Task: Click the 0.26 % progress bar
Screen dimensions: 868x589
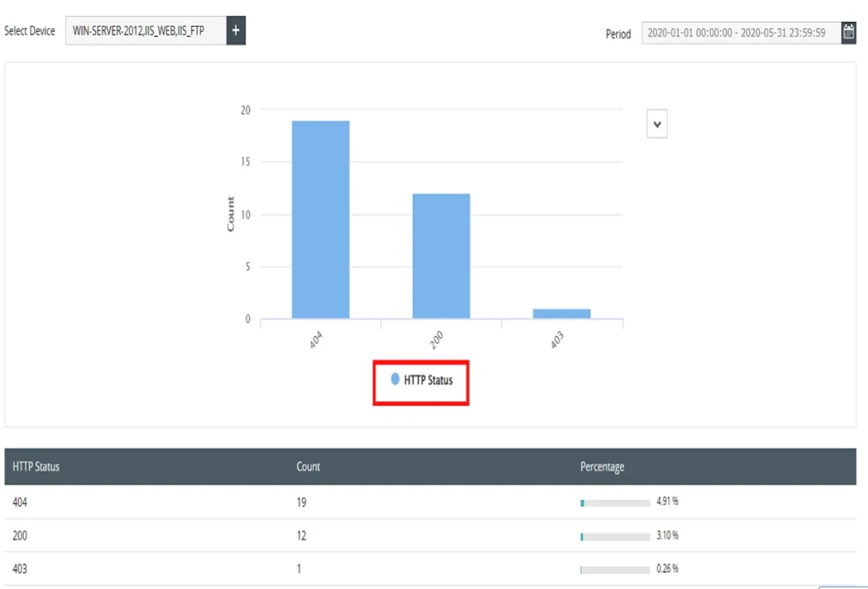Action: coord(615,569)
